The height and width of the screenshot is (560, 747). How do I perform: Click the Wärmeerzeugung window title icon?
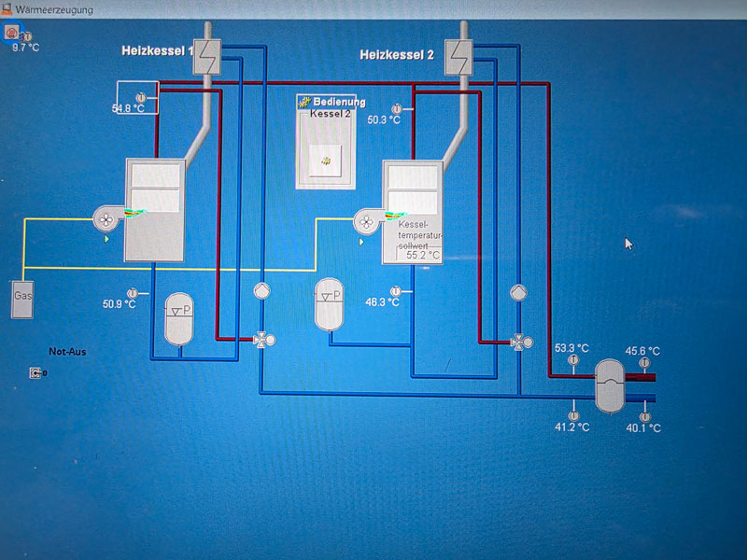coord(7,7)
